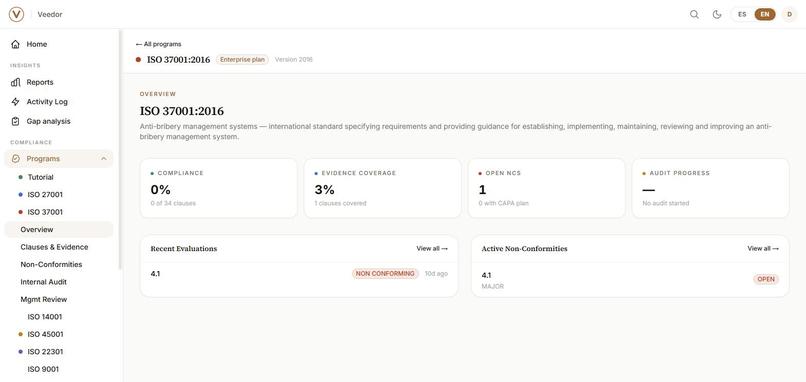Screen dimensions: 806x382
Task: Select the Overview sub-item
Action: click(x=59, y=229)
